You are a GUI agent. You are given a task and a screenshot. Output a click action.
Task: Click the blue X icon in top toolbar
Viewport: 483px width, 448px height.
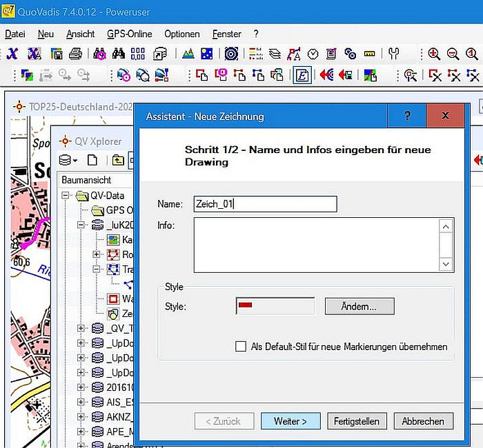[x=12, y=54]
